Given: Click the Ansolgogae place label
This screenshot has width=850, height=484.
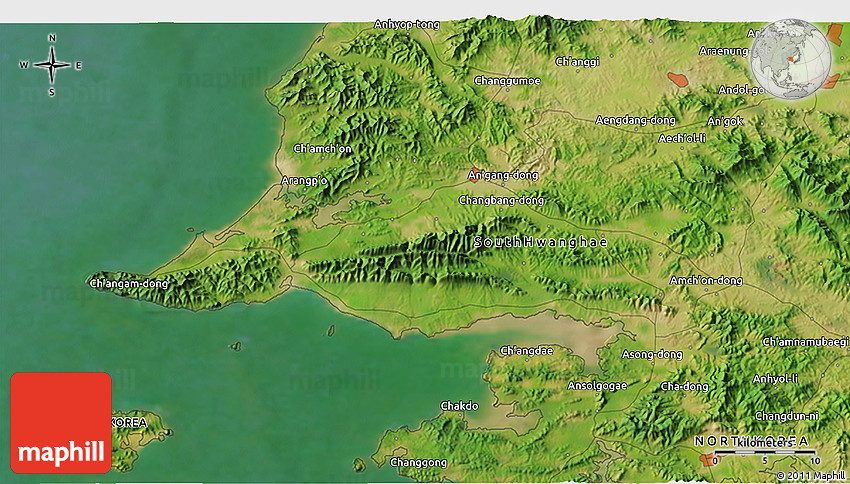Looking at the screenshot, I should point(598,386).
